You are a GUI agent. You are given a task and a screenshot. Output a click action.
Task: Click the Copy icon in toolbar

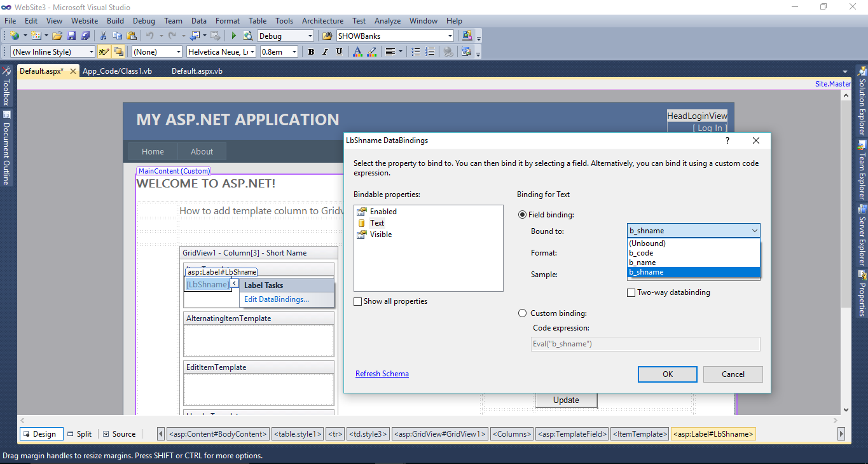click(118, 36)
